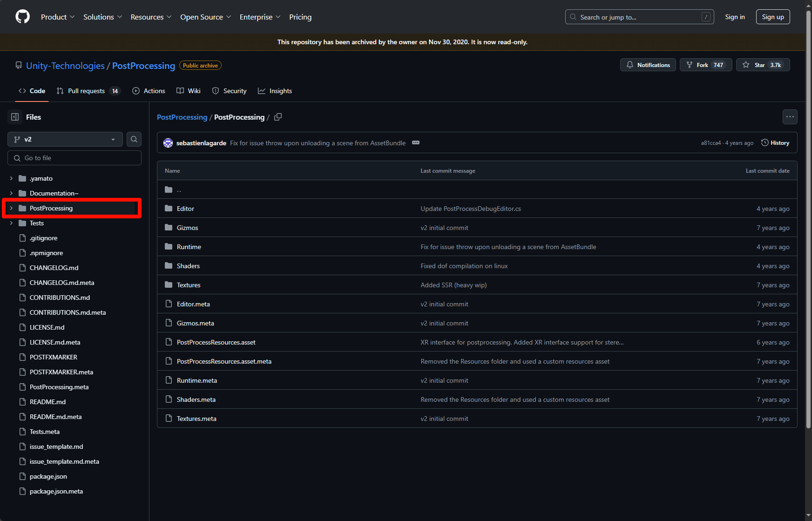The width and height of the screenshot is (812, 521).
Task: Open commit hash a81cca4
Action: [x=711, y=143]
